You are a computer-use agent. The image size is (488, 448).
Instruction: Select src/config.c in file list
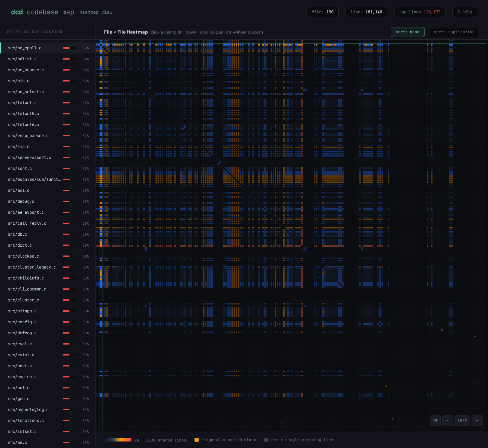pyautogui.click(x=48, y=322)
